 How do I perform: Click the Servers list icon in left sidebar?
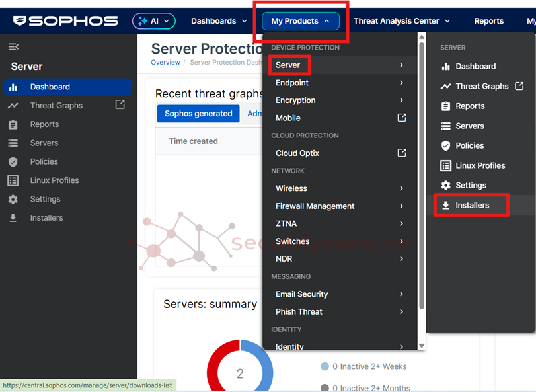(x=13, y=143)
